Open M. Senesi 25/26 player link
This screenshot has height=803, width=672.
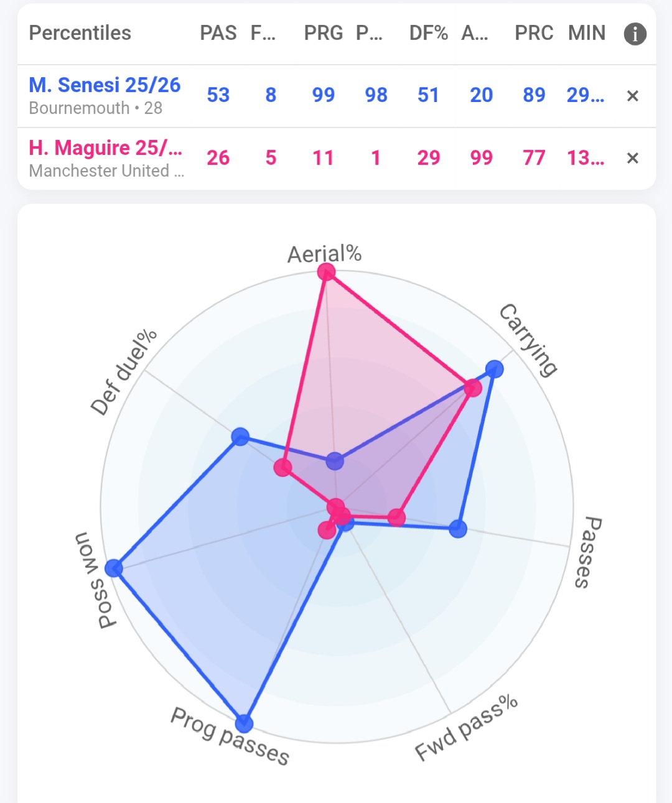(105, 85)
